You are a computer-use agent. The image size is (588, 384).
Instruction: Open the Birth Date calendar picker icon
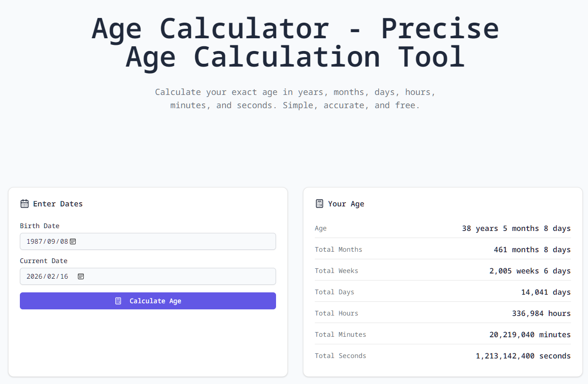click(x=73, y=241)
